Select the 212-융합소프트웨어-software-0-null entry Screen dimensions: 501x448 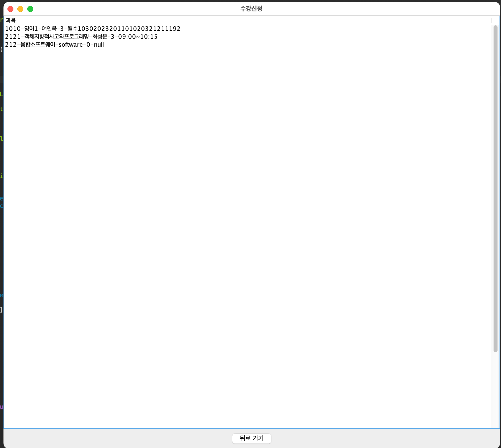coord(55,45)
